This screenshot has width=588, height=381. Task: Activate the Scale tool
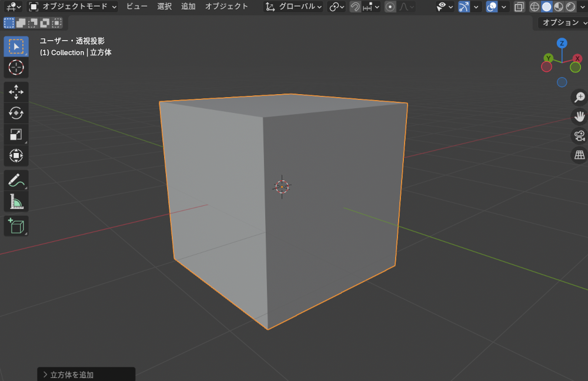[16, 133]
